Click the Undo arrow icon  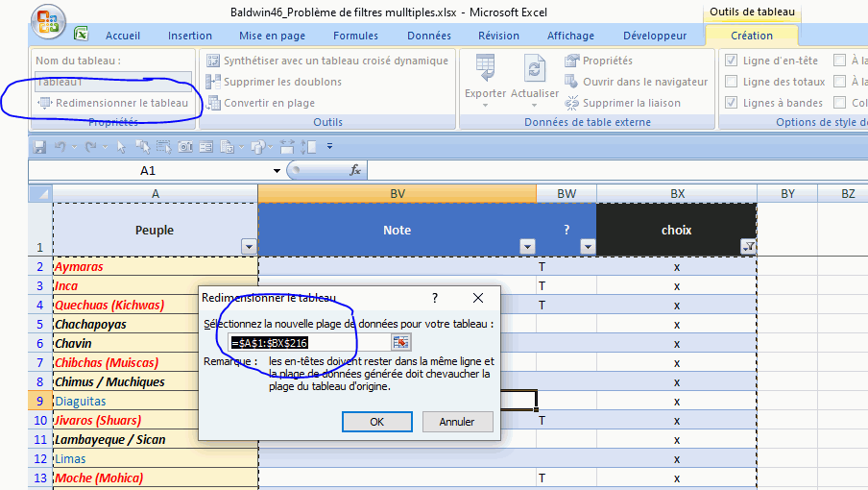(60, 147)
